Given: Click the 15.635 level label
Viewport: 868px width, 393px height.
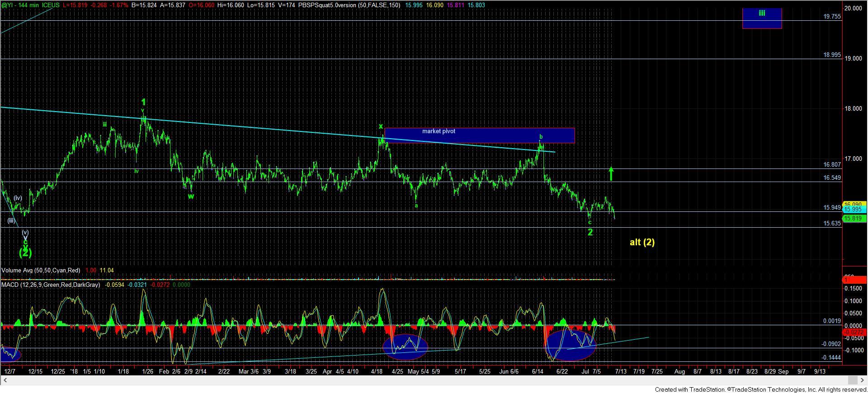Looking at the screenshot, I should (832, 223).
